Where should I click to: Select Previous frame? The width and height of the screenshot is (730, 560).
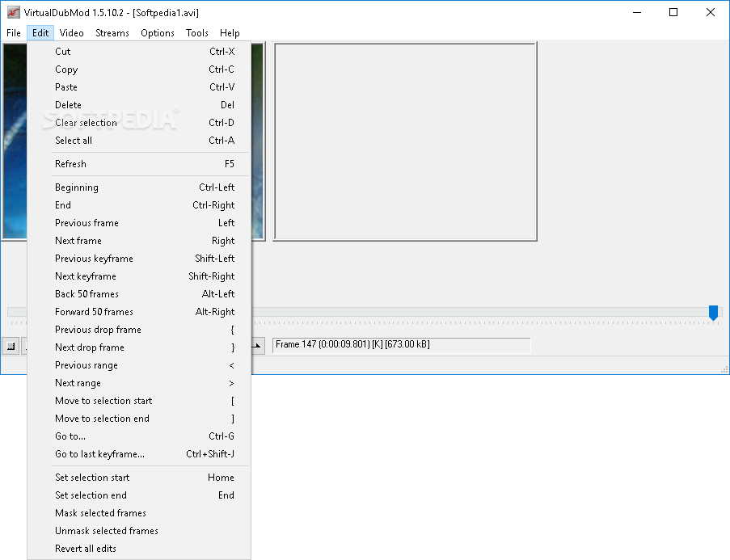point(139,222)
